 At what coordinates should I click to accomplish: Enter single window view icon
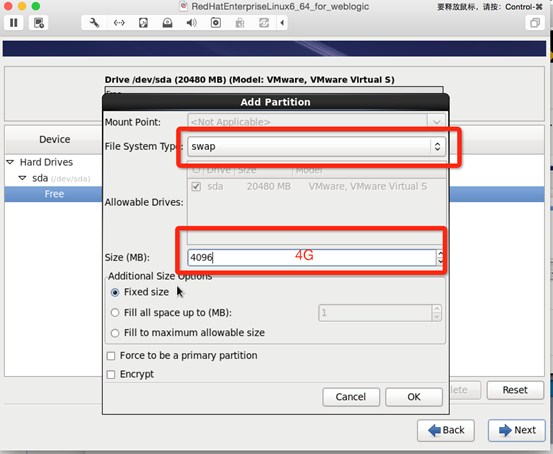pos(535,23)
